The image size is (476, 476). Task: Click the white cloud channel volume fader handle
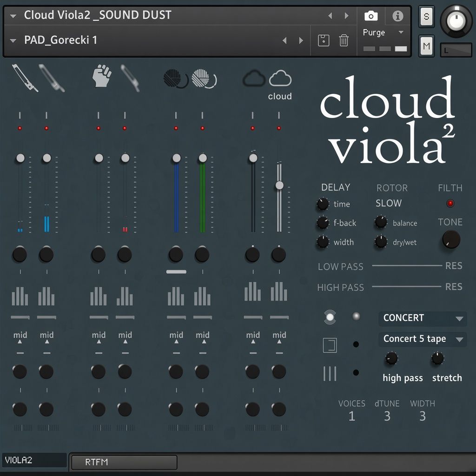[279, 185]
